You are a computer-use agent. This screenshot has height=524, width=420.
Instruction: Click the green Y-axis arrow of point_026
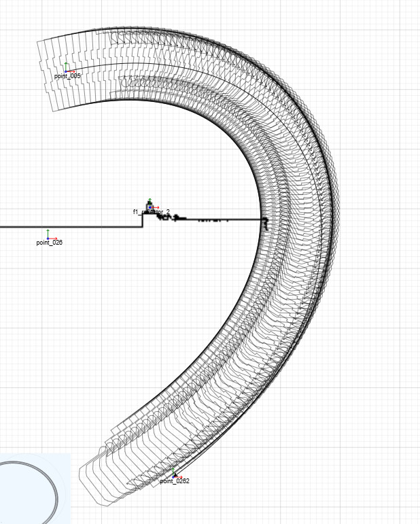[x=48, y=232]
